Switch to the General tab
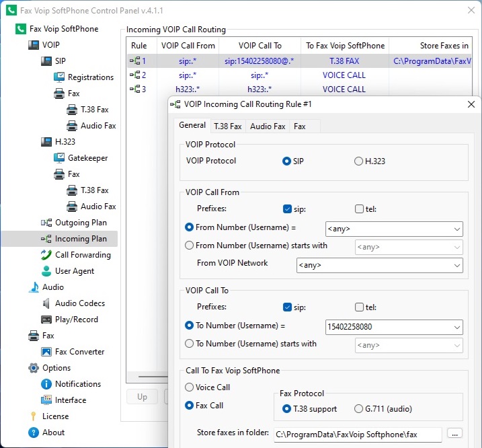The height and width of the screenshot is (448, 482). (x=192, y=125)
